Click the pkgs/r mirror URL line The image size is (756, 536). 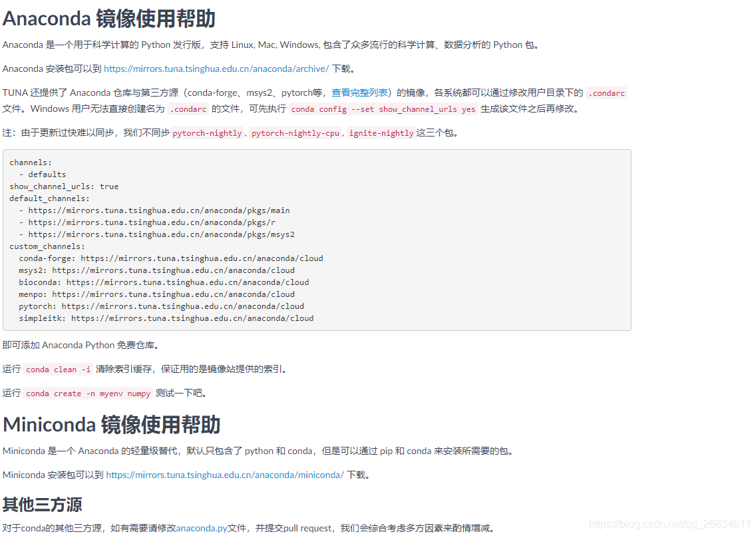pos(147,222)
